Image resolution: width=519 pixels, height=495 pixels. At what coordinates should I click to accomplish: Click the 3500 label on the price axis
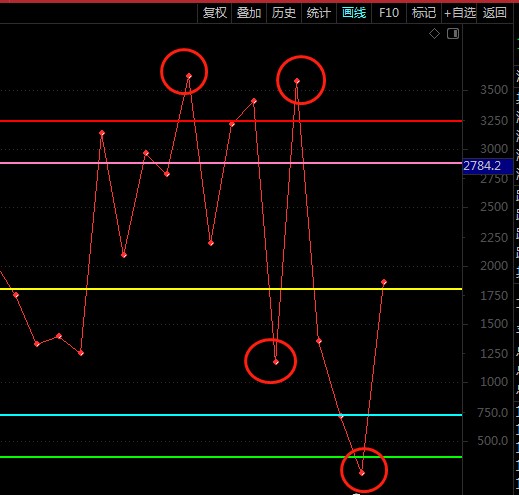[494, 90]
